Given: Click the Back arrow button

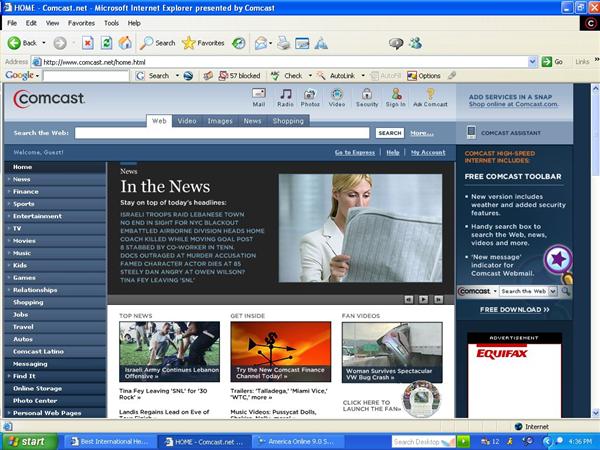Looking at the screenshot, I should pos(21,43).
